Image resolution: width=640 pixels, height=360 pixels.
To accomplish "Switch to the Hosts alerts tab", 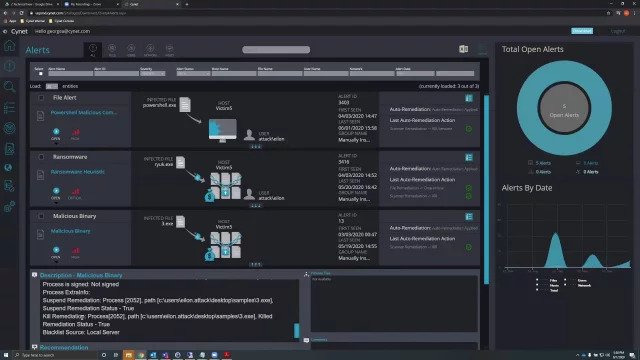I will pyautogui.click(x=169, y=50).
